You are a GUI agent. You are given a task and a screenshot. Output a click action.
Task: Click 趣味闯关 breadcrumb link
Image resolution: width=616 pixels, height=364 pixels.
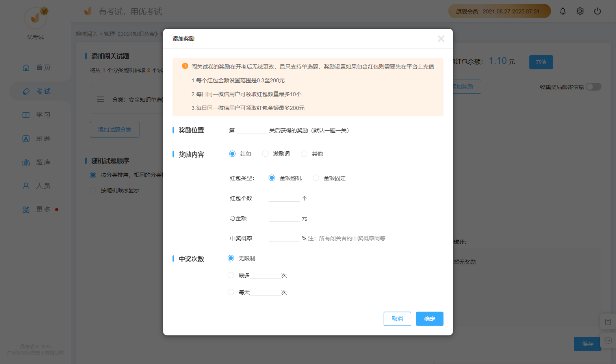pyautogui.click(x=87, y=34)
